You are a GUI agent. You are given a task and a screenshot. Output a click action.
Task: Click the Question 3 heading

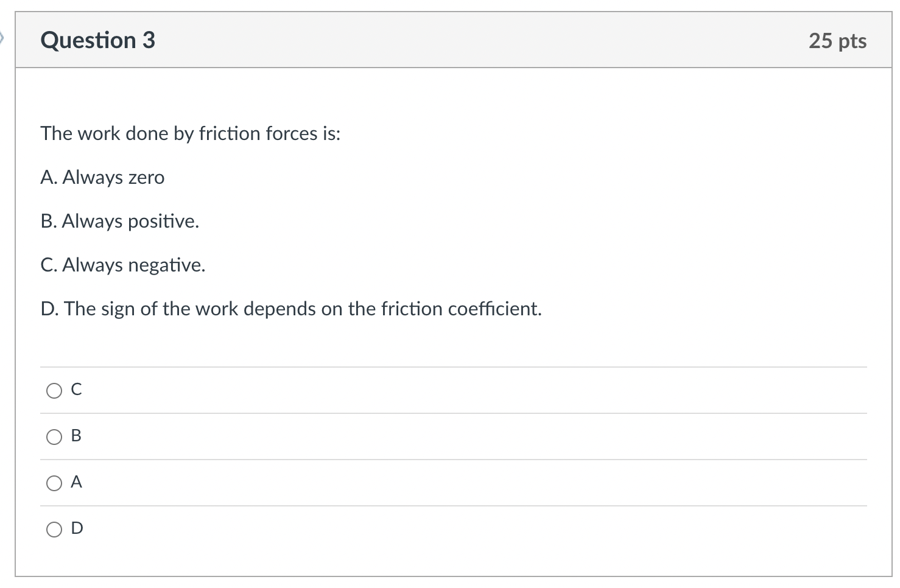coord(98,40)
